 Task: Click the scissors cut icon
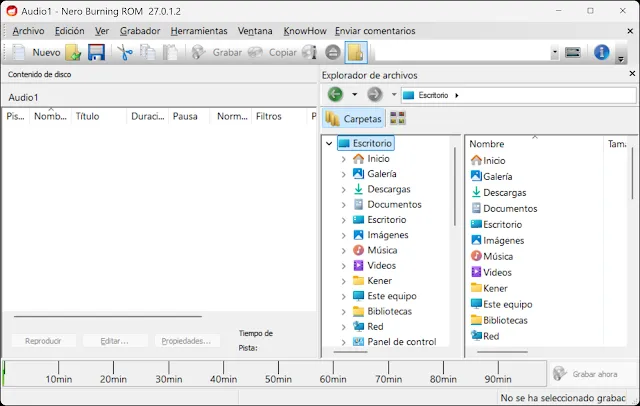125,52
